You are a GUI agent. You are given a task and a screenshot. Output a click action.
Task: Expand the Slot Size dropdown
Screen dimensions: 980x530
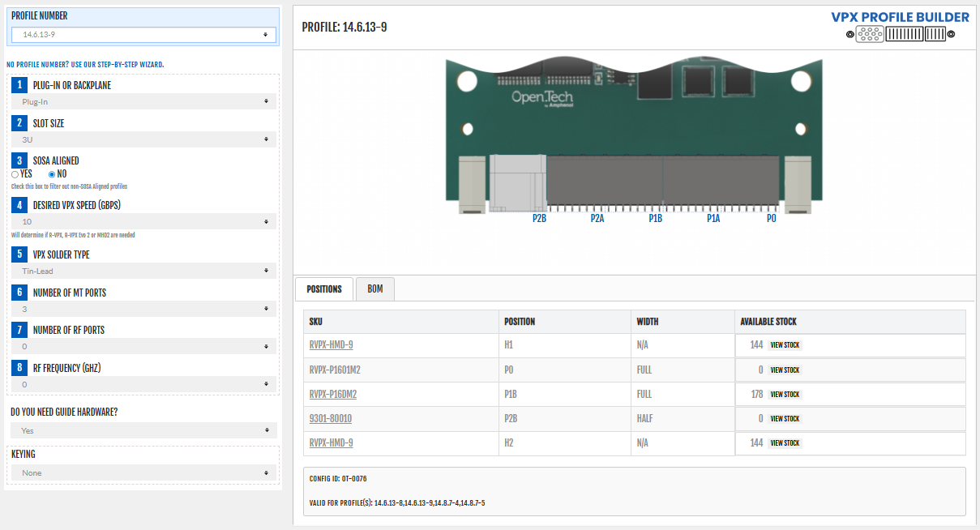pyautogui.click(x=143, y=139)
